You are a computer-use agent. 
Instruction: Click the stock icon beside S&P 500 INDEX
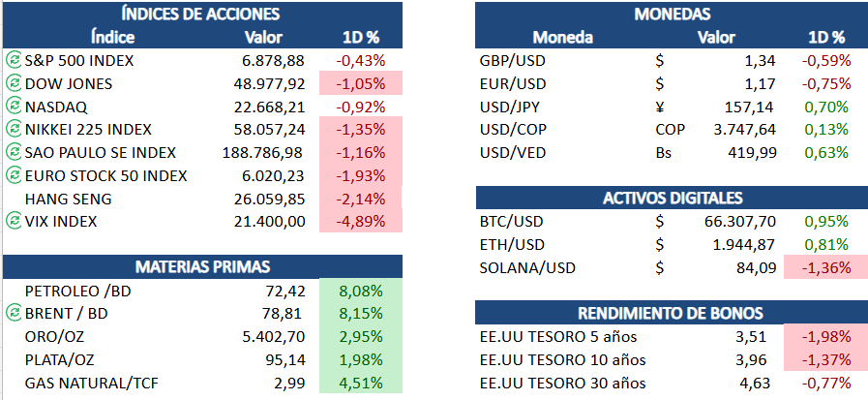coord(13,60)
